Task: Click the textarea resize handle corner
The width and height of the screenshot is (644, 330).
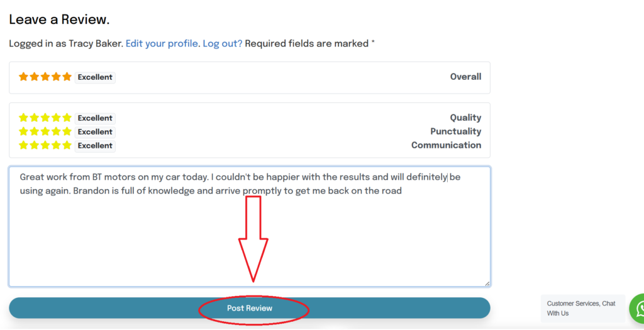Action: 487,283
